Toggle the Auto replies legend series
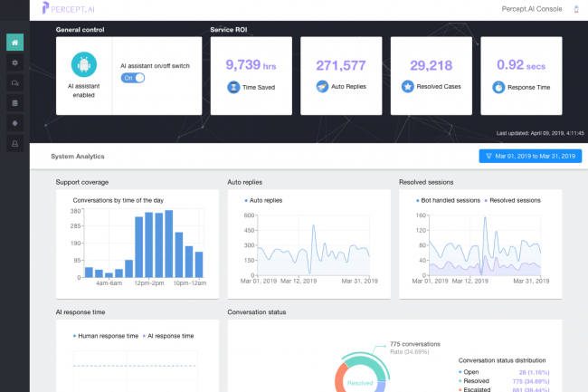Viewport: 588px width, 392px height. (x=263, y=200)
